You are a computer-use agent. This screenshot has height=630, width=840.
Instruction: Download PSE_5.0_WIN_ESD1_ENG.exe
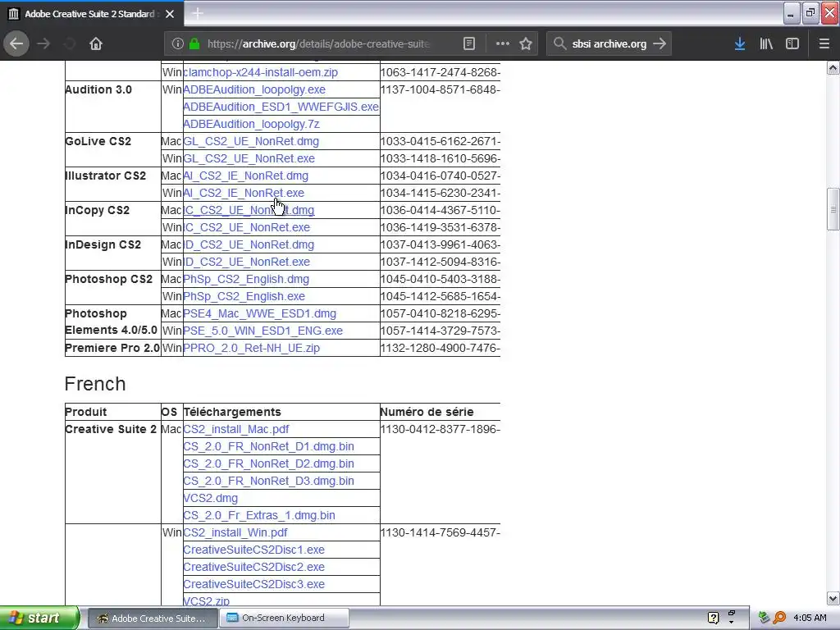pyautogui.click(x=263, y=331)
